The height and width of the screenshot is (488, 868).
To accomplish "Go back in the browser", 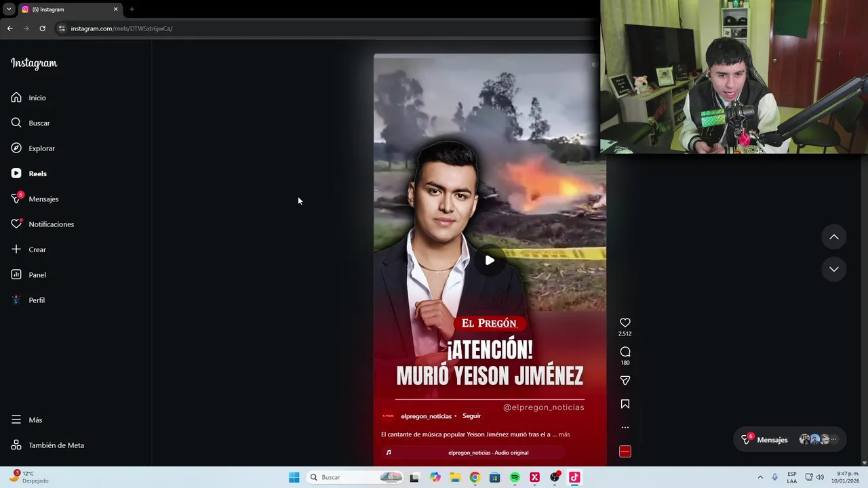I will pyautogui.click(x=9, y=28).
